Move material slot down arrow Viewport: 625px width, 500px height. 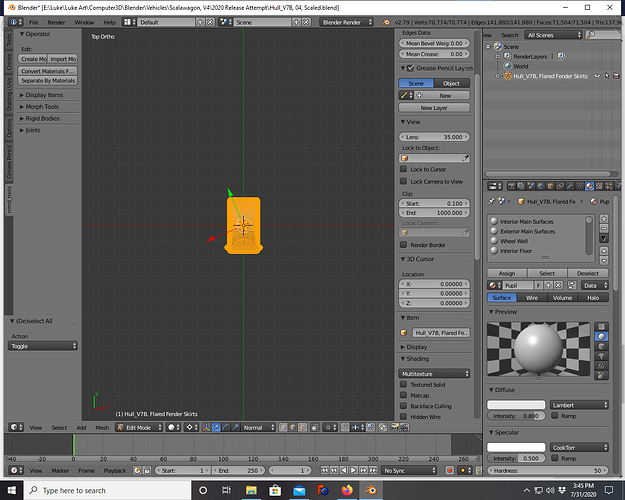point(604,260)
